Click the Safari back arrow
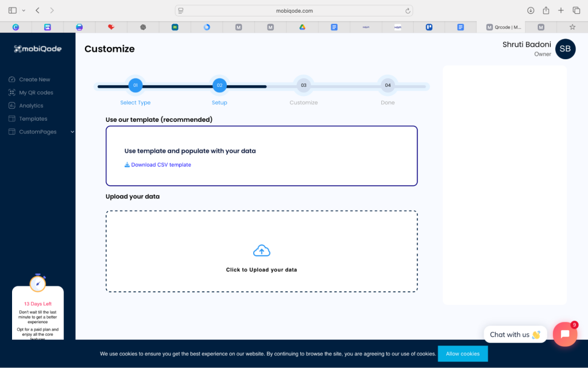The width and height of the screenshot is (588, 368). pos(37,10)
